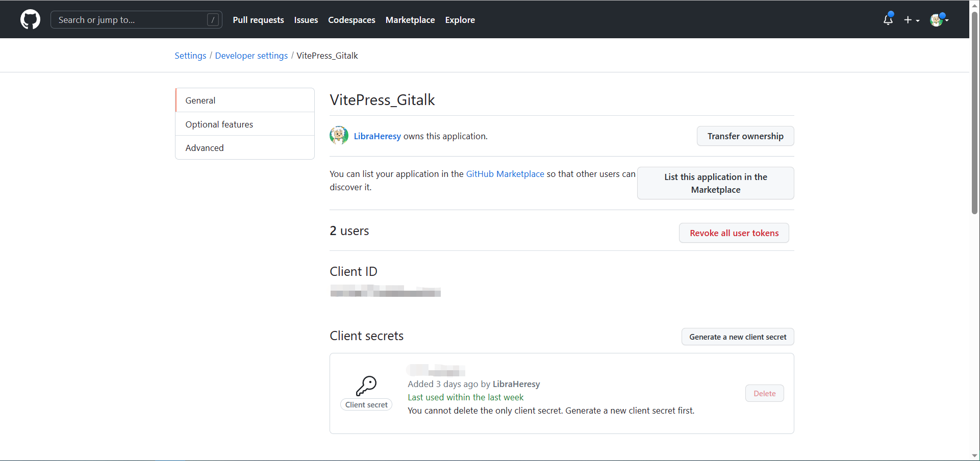Click the page vertical scrollbar thumb
Viewport: 980px width, 461px height.
[975, 112]
